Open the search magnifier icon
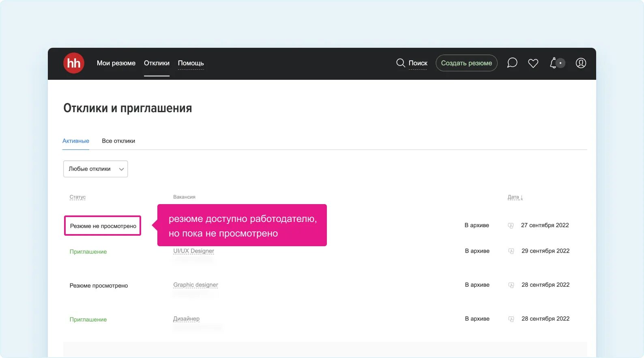This screenshot has width=644, height=358. 401,63
